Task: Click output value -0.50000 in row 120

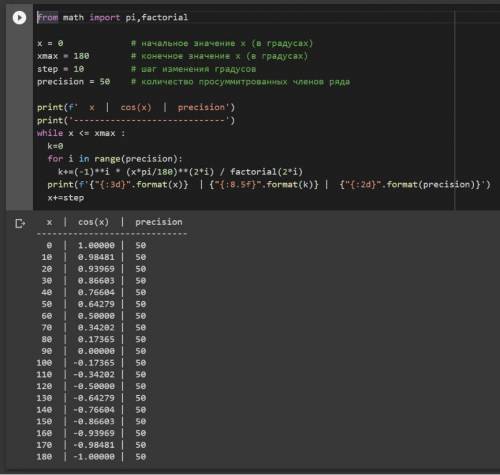Action: (x=94, y=386)
